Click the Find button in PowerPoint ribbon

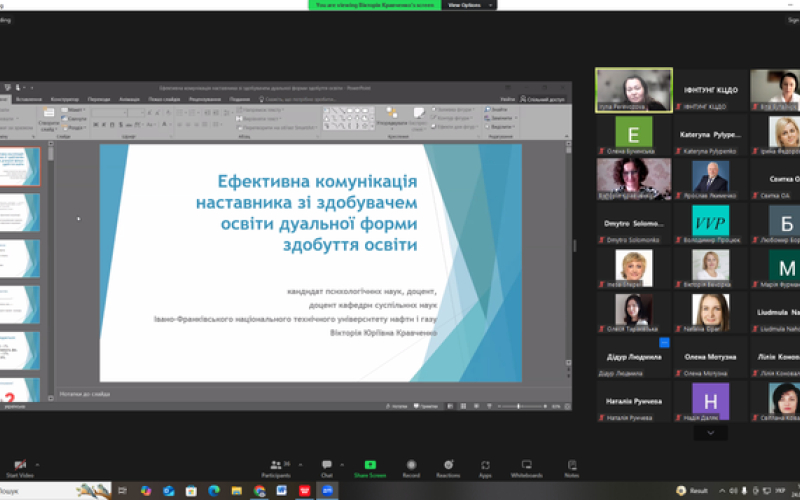(x=496, y=109)
